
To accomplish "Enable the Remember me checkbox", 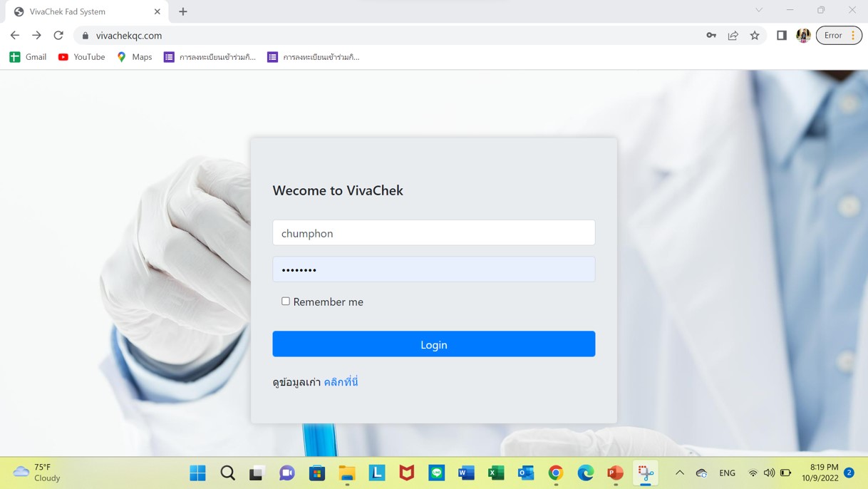I will (286, 302).
